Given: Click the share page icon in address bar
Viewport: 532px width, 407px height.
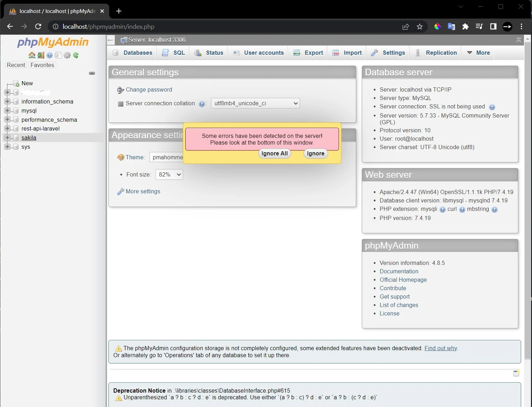Looking at the screenshot, I should coord(406,27).
